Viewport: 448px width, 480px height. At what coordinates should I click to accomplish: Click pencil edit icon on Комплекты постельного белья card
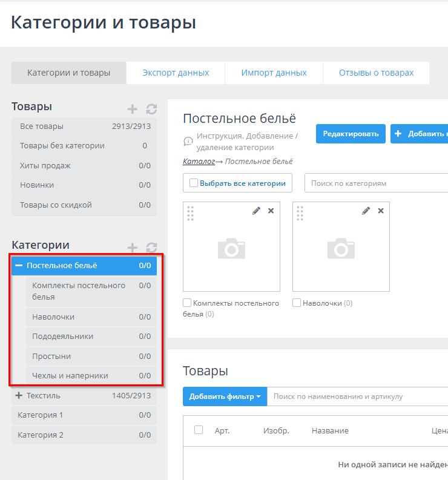256,211
